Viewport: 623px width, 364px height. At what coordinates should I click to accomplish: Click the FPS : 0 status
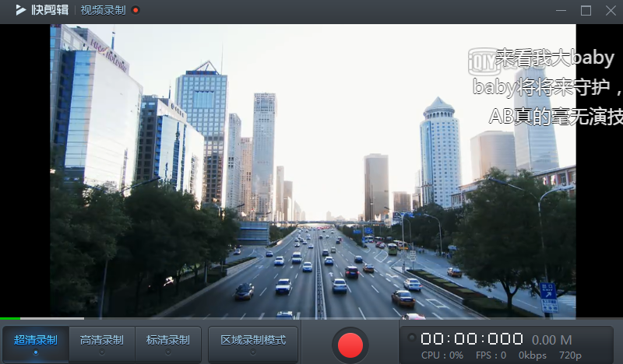(491, 355)
